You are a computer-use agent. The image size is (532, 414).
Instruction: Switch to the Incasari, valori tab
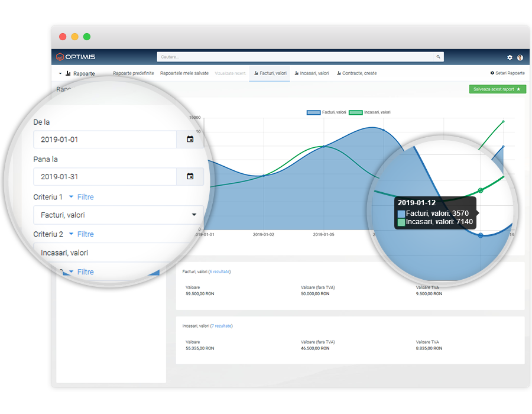pos(312,73)
